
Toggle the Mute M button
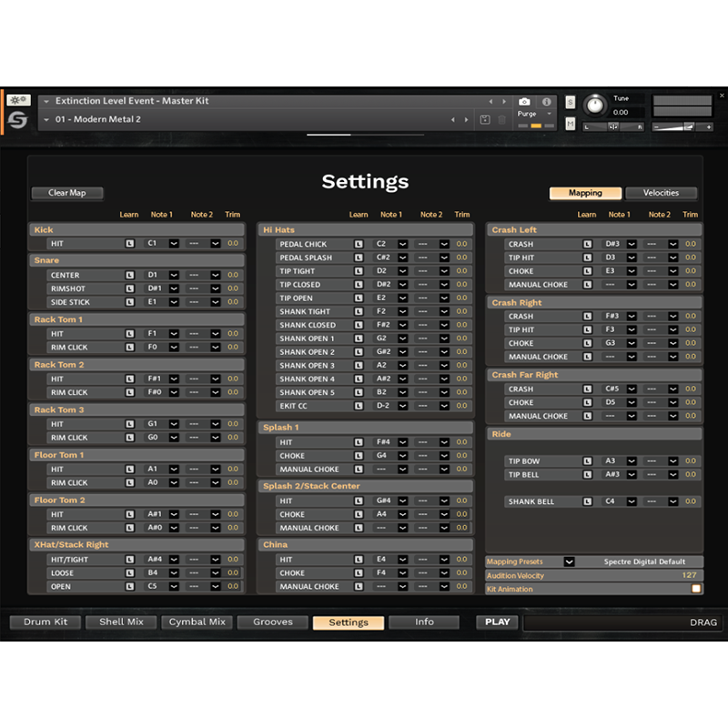click(571, 124)
